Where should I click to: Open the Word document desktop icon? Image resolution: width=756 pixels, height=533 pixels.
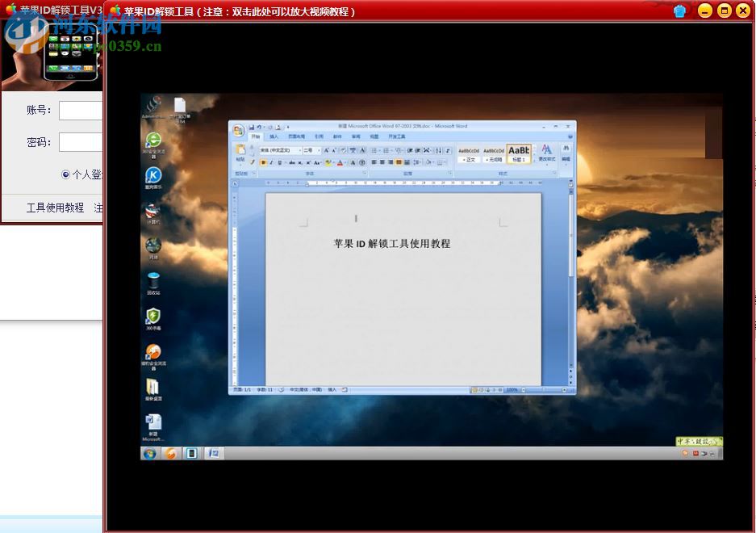pos(153,428)
